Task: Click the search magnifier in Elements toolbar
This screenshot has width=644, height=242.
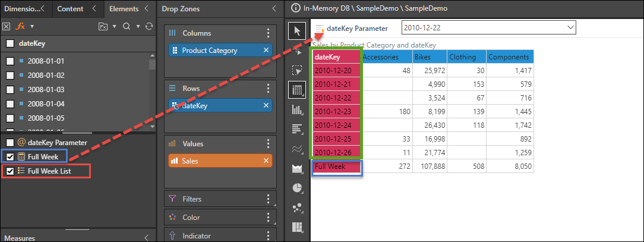Action: (127, 26)
